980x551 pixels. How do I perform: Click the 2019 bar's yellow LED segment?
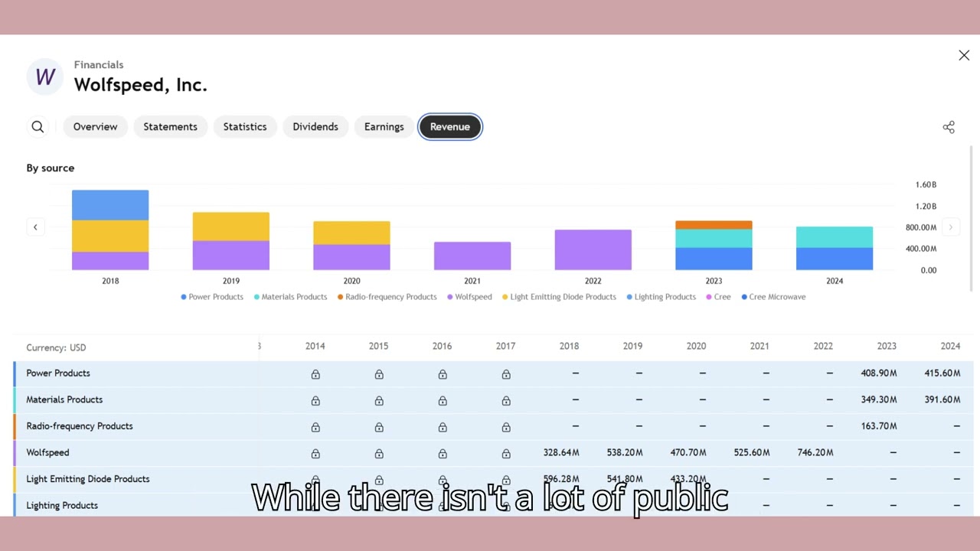pos(231,227)
